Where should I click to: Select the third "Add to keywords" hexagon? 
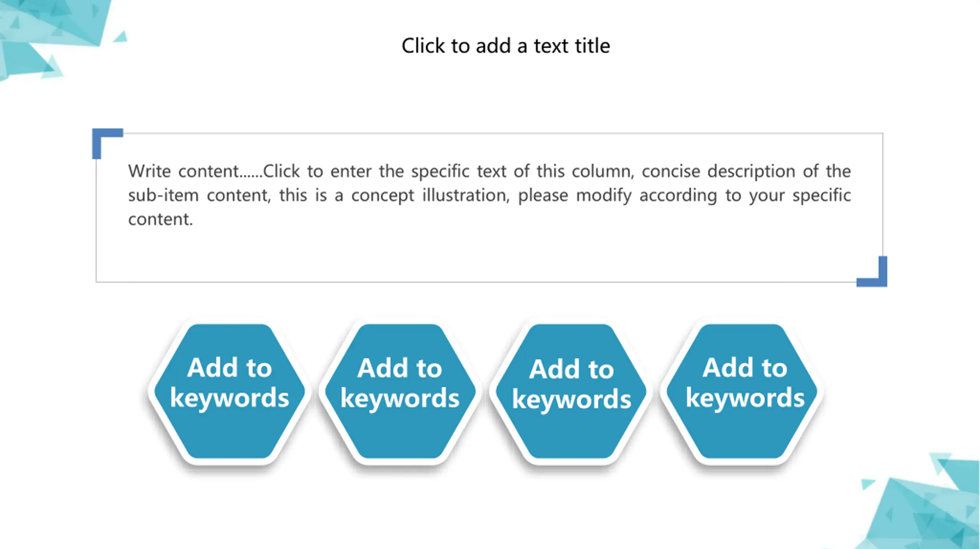tap(571, 391)
